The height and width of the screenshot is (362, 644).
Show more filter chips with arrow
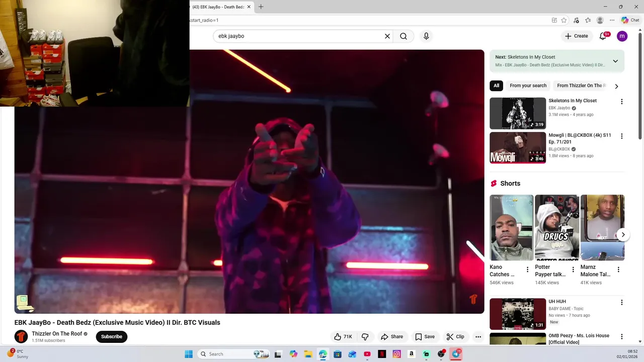[616, 86]
